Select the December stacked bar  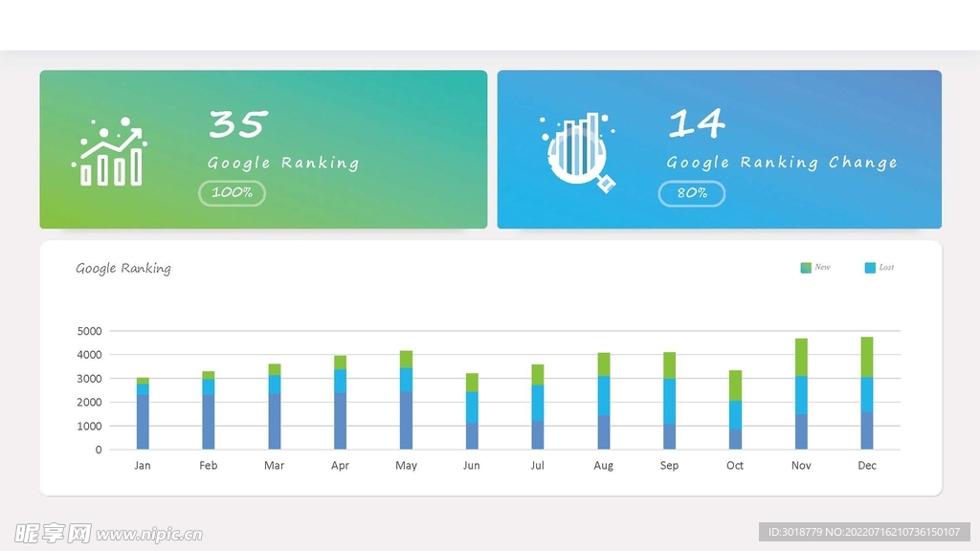(866, 393)
